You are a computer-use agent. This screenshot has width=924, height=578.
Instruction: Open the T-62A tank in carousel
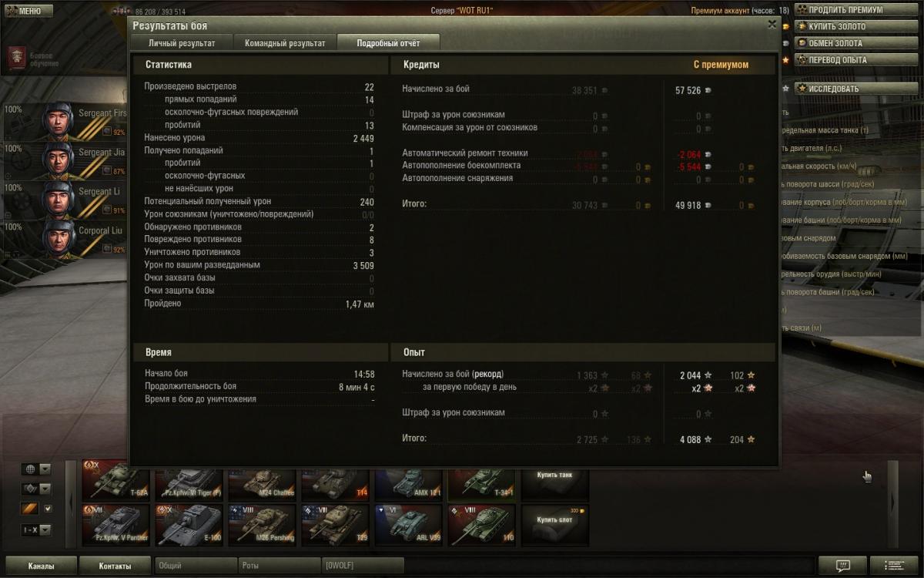pos(115,482)
